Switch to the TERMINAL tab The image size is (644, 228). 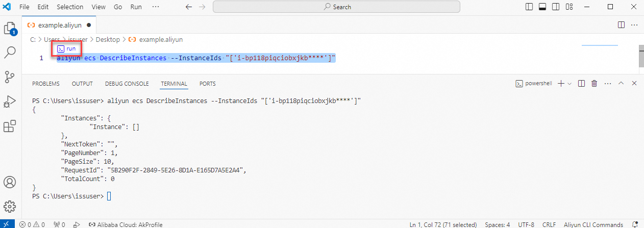click(174, 84)
